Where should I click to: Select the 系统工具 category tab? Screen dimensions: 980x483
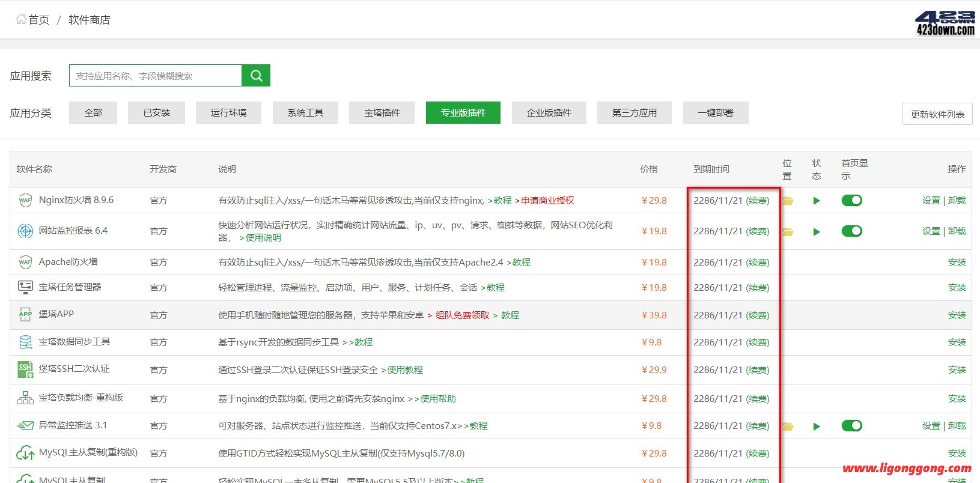305,112
